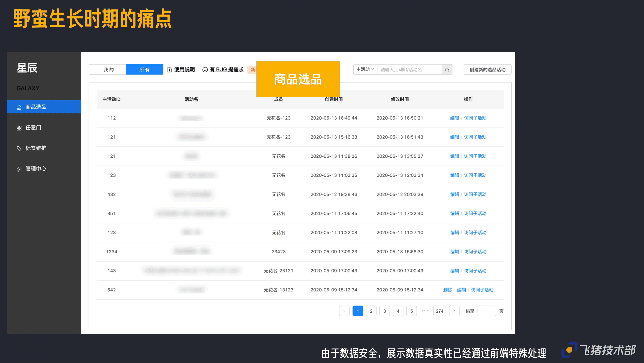Click the document icon next to 使用说明
Image resolution: width=644 pixels, height=363 pixels.
point(170,70)
